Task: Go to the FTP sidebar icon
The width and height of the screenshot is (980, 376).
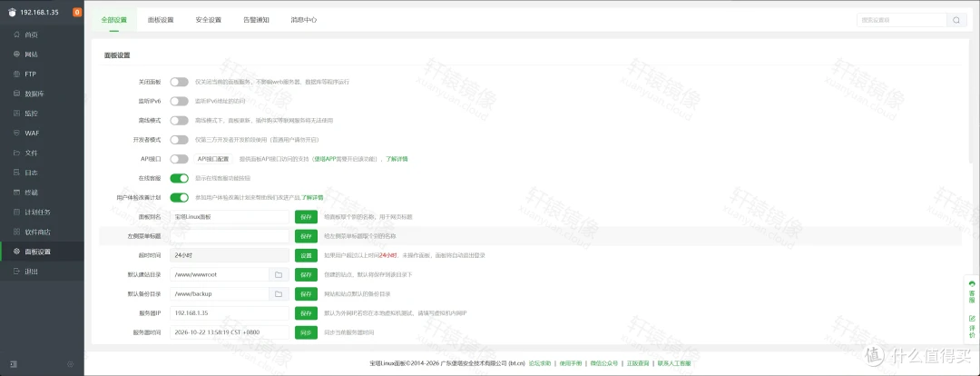Action: [17, 74]
